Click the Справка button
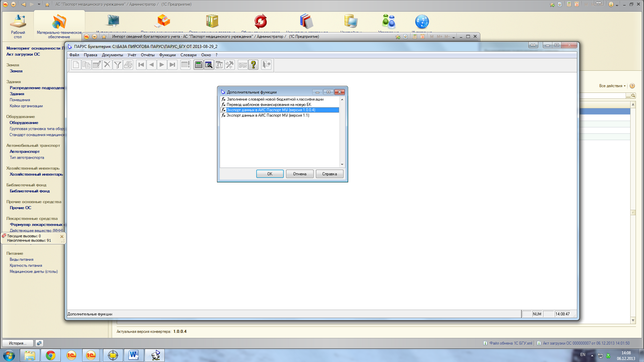This screenshot has width=644, height=362. click(x=329, y=174)
